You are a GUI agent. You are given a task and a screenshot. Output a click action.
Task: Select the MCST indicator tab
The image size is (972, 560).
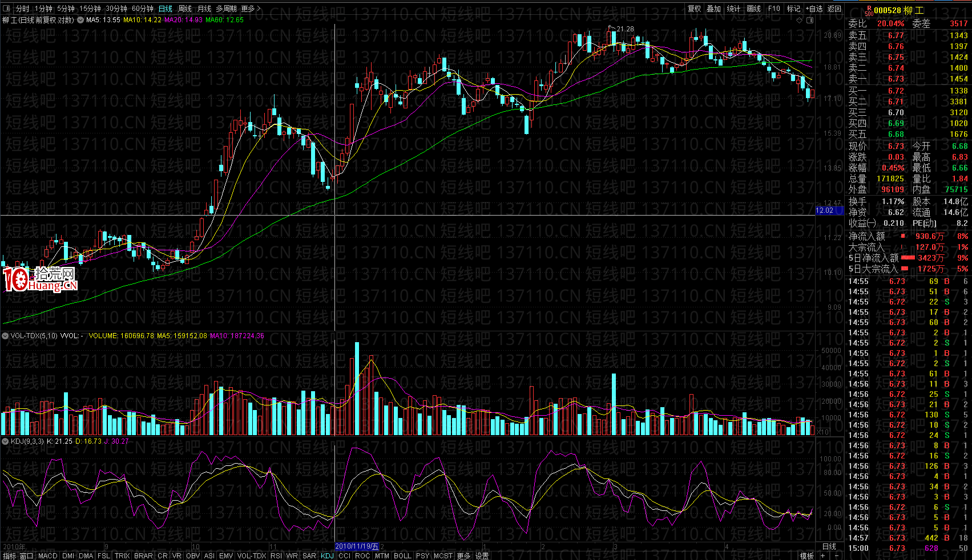[x=443, y=555]
